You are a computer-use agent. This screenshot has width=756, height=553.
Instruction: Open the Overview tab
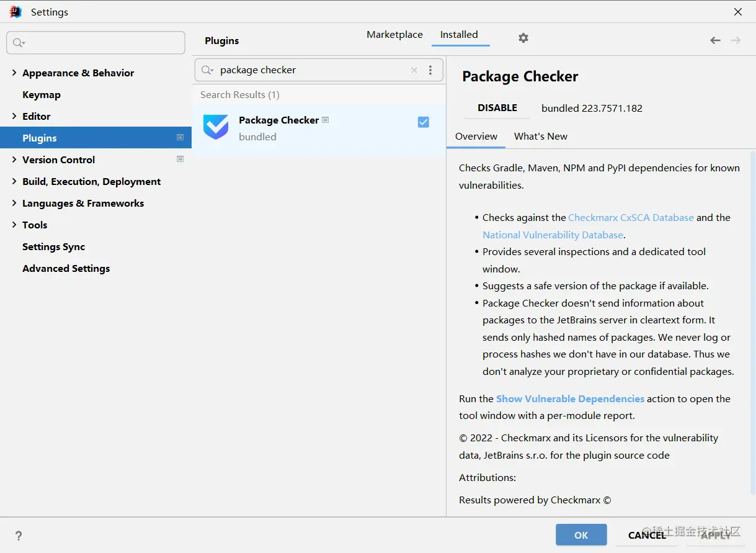click(476, 137)
